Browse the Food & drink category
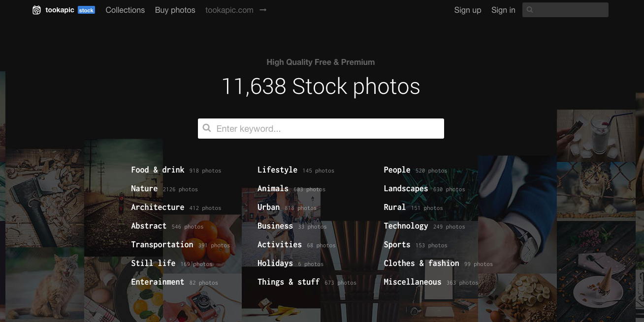This screenshot has height=322, width=644. (x=158, y=170)
